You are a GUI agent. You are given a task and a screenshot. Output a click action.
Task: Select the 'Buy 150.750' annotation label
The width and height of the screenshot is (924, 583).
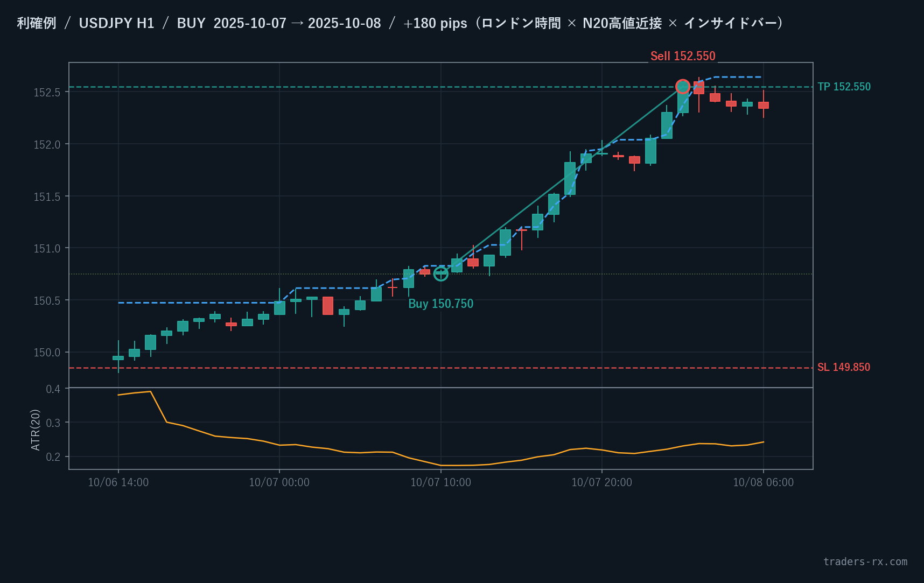tap(440, 304)
